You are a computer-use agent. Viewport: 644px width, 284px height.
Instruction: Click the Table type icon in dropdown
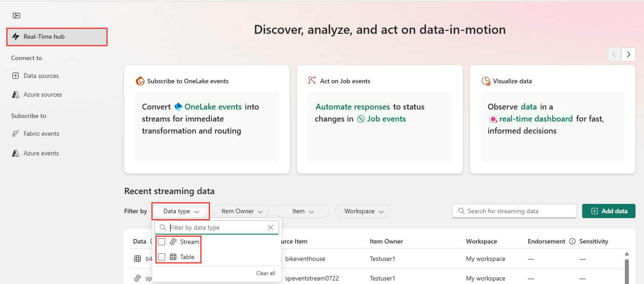click(x=174, y=257)
